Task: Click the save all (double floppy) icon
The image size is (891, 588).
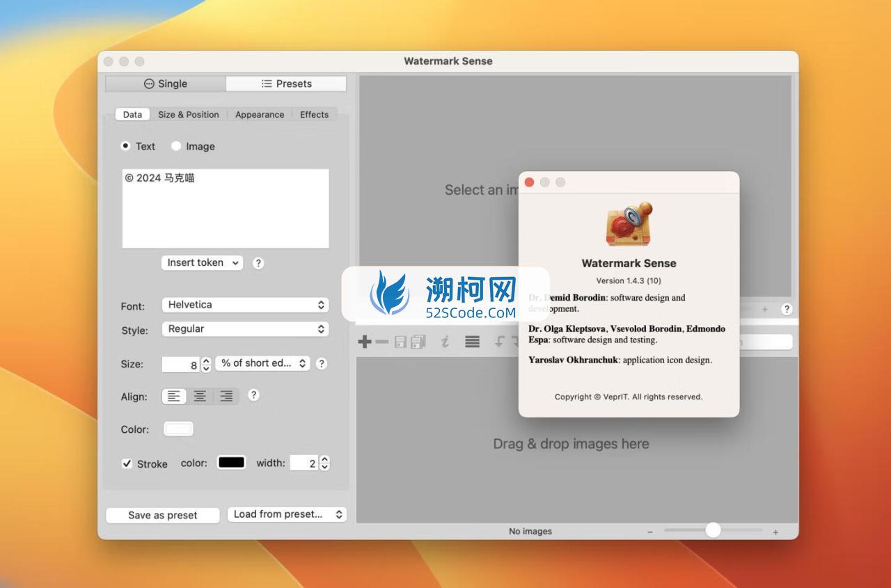Action: click(418, 342)
